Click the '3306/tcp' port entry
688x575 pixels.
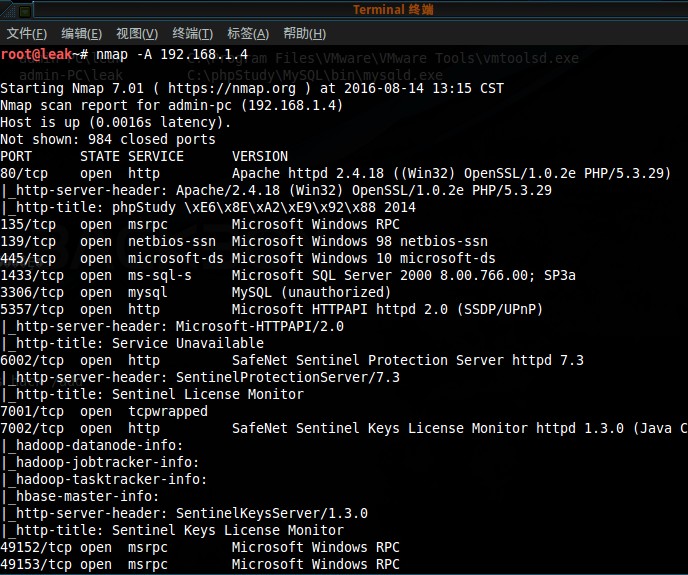(32, 292)
